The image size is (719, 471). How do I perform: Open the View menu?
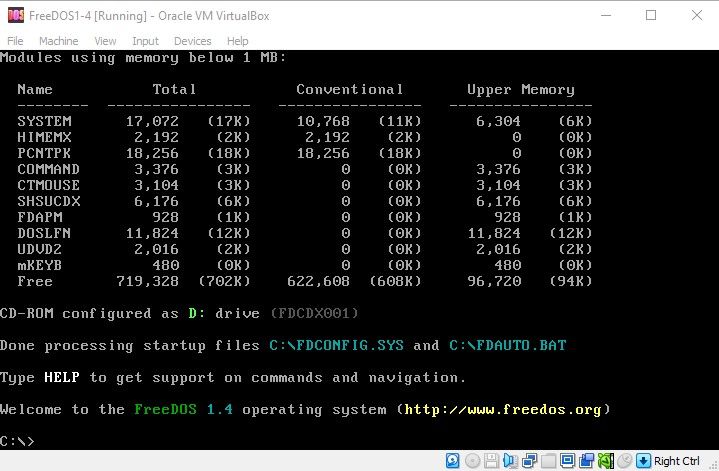coord(105,41)
